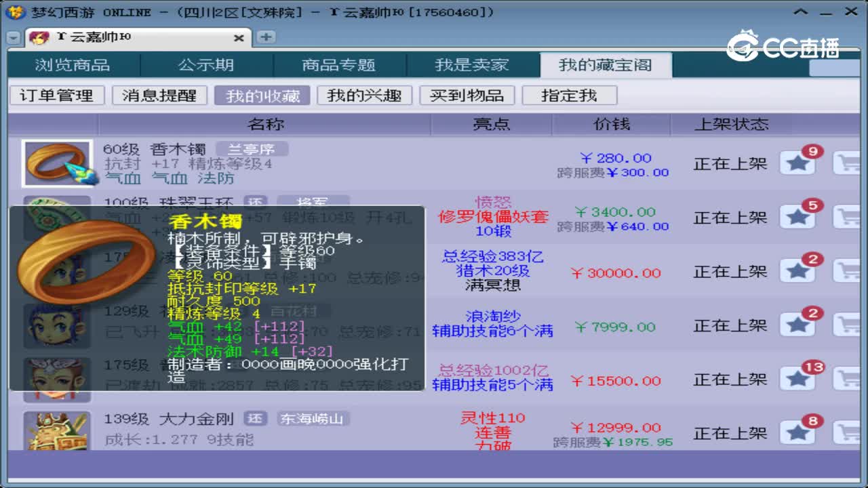Open a new browser tab with plus button
Screen dimensions: 868x488
pos(266,37)
